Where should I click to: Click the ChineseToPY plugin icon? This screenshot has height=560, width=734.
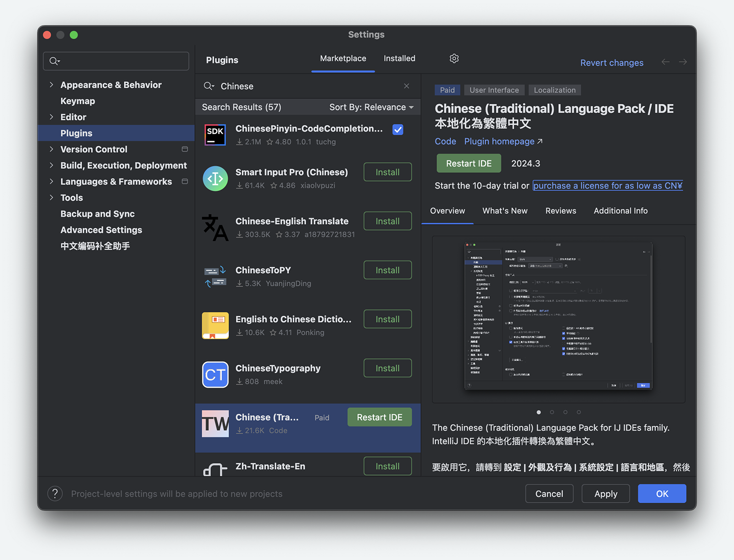[215, 277]
